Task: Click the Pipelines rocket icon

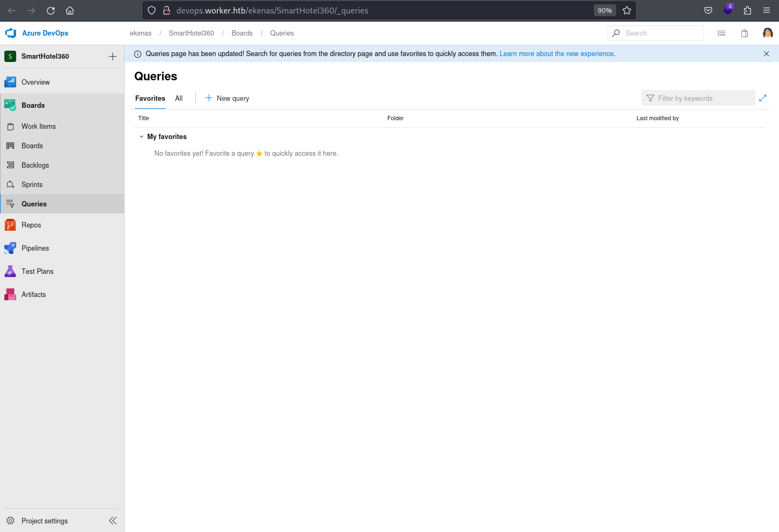Action: pyautogui.click(x=10, y=248)
